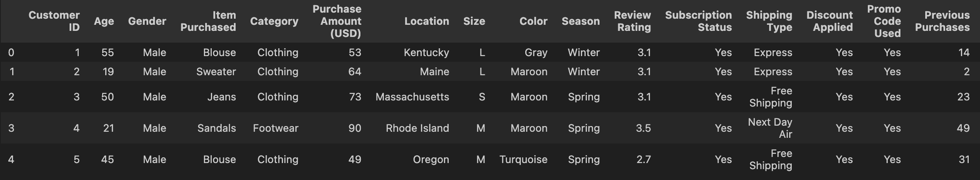Screen dimensions: 980x180
Task: Click the Subscription Status column header
Action: [x=698, y=21]
